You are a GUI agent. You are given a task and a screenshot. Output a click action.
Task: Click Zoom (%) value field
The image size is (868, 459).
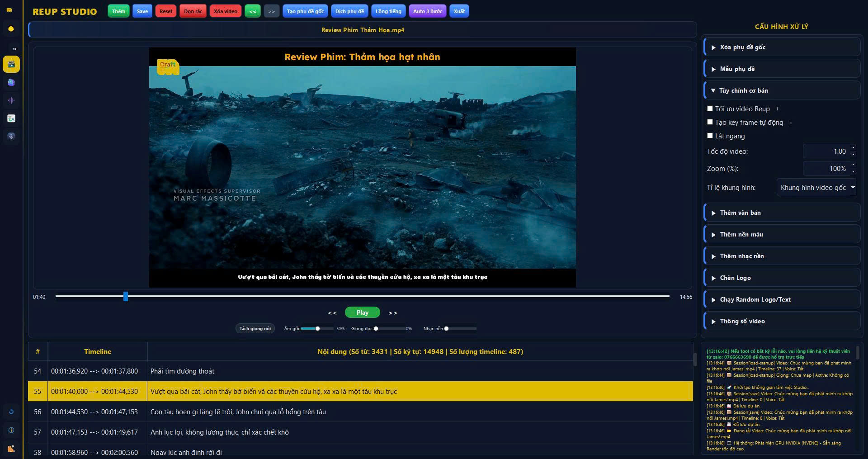coord(826,169)
